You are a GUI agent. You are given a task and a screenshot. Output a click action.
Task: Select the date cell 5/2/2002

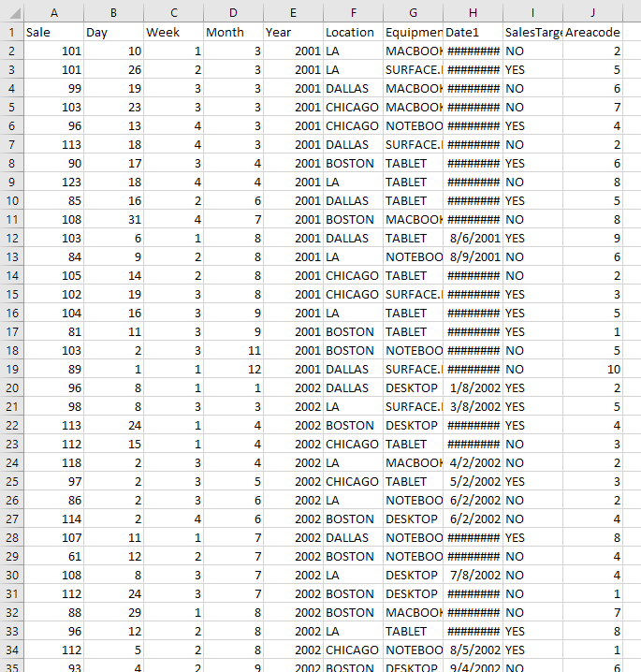click(x=473, y=481)
